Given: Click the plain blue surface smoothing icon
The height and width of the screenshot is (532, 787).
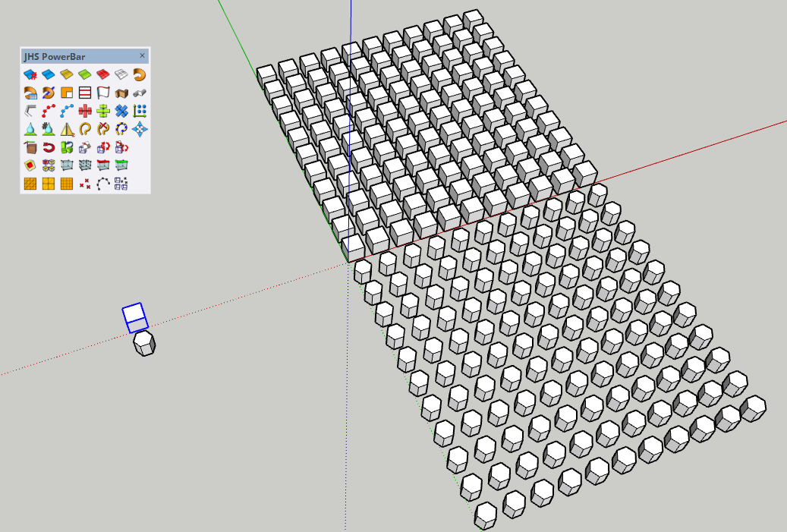Looking at the screenshot, I should click(48, 75).
